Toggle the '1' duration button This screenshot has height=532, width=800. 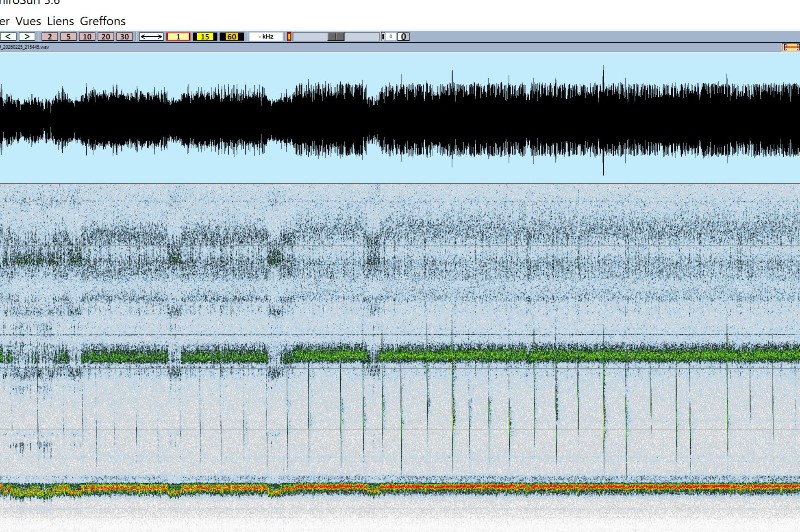[x=178, y=36]
